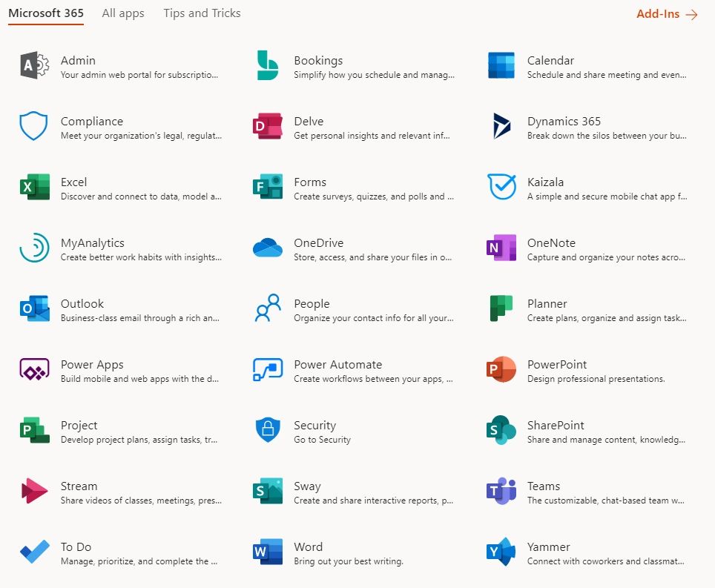
Task: Click the Power Automate icon
Action: pos(267,370)
